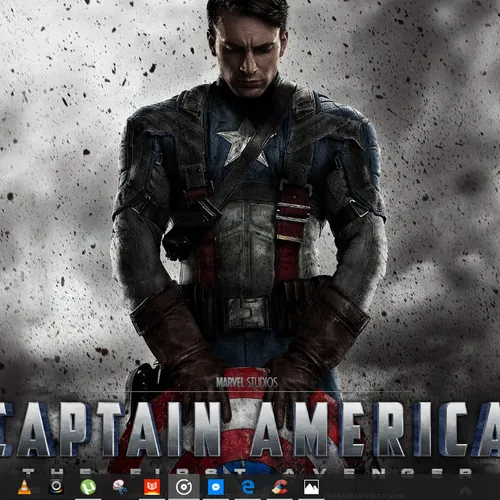Open the Photos app mountain icon
500x500 pixels.
click(x=311, y=487)
